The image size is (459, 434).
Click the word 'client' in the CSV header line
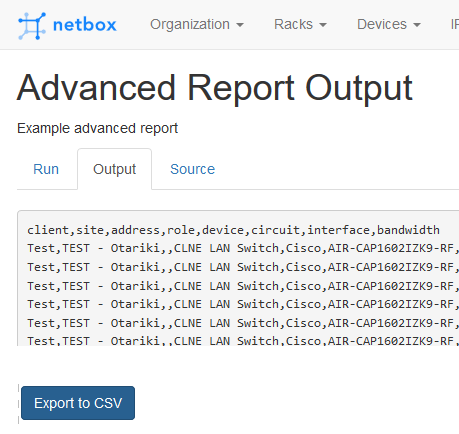point(48,230)
